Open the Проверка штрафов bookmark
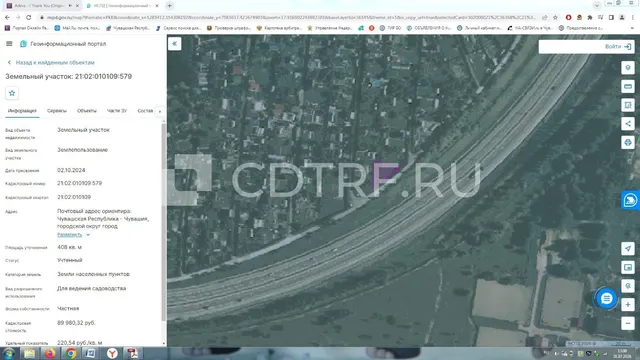640x360 pixels. 229,28
